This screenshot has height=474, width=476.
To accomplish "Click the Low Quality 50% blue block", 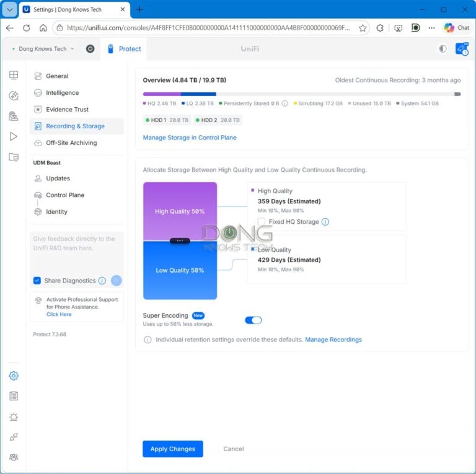I will click(180, 270).
